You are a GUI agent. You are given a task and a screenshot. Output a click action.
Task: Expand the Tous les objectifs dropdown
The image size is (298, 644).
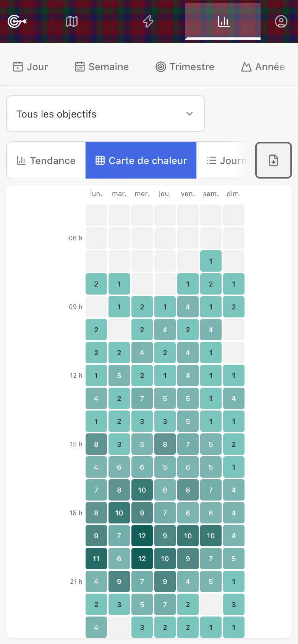point(105,114)
